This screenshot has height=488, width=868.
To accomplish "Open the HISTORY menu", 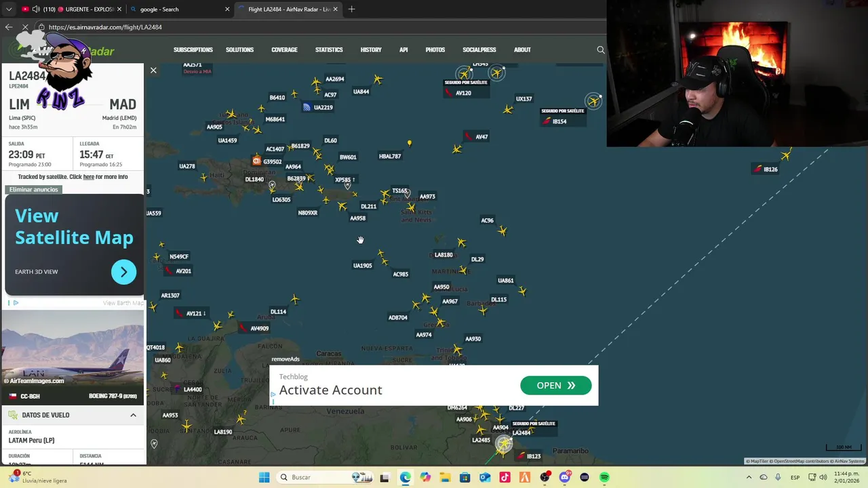I will [x=371, y=49].
